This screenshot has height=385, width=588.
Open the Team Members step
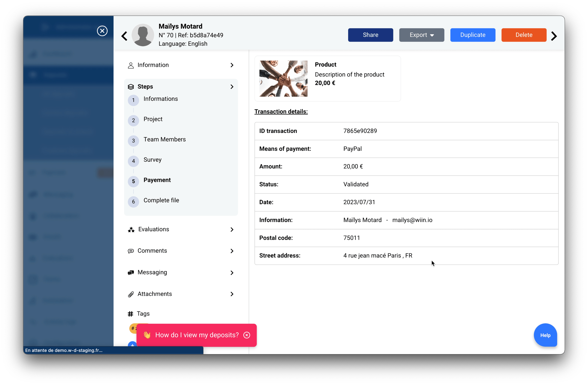pos(164,139)
